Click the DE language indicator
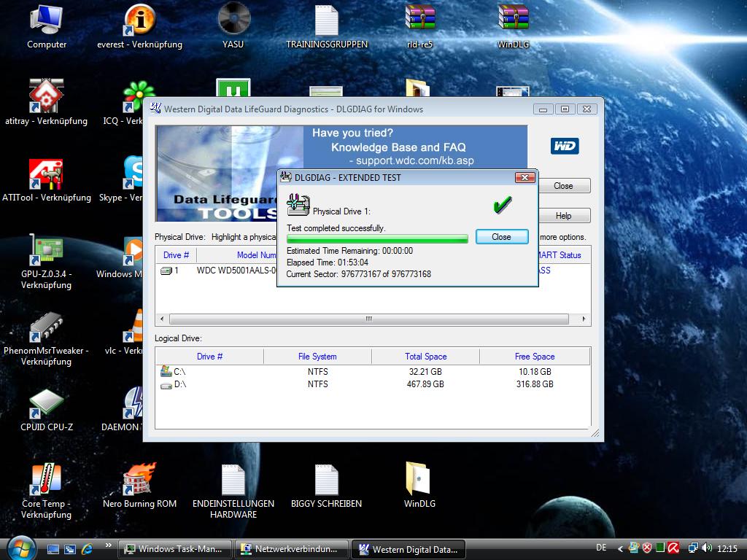 (601, 548)
